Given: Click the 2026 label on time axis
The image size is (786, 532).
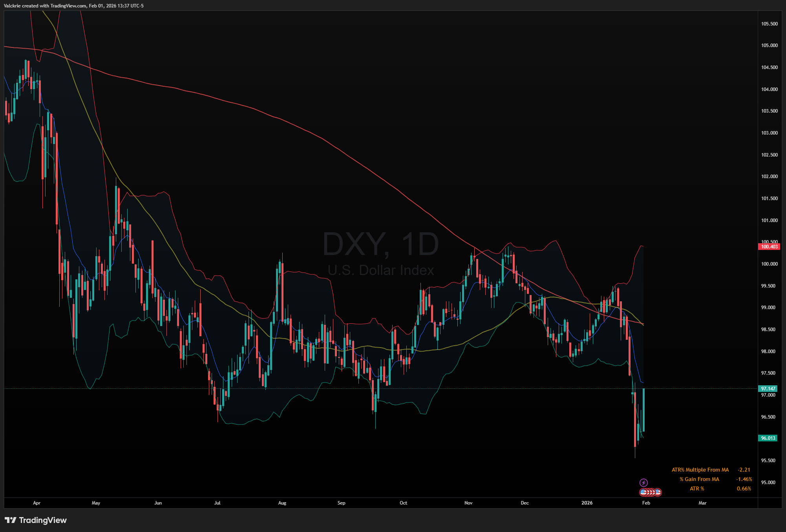Looking at the screenshot, I should click(587, 503).
